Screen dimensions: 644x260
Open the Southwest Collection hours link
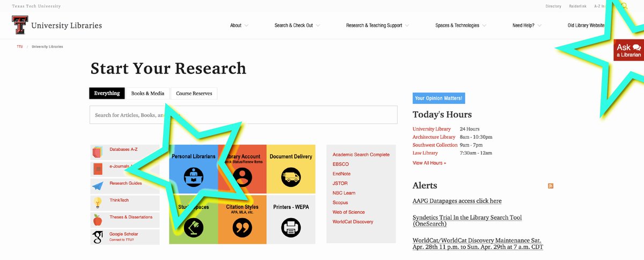(x=435, y=145)
